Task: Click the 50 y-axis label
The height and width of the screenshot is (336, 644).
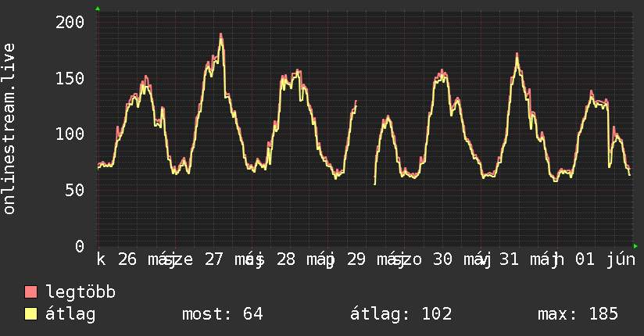Action: pyautogui.click(x=75, y=190)
